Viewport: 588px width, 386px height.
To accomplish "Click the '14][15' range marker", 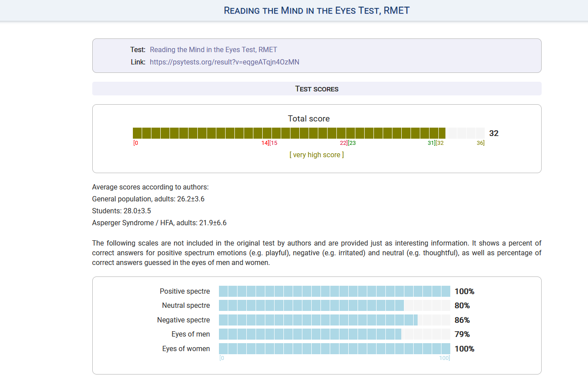I will tap(269, 143).
